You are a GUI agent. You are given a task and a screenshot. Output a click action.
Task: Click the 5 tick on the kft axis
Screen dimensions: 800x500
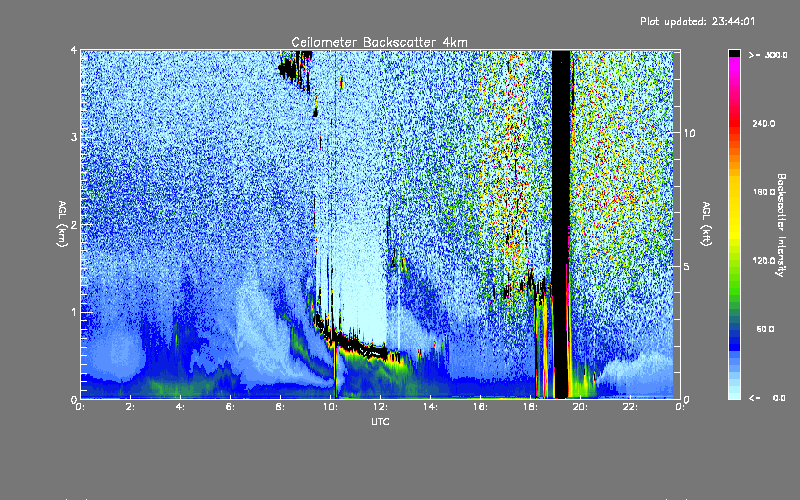[687, 266]
